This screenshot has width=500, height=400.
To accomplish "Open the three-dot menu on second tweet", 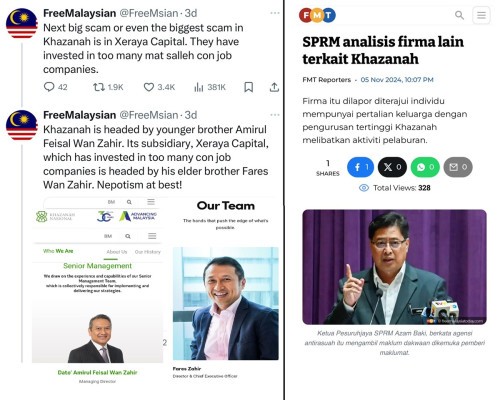I will click(275, 115).
